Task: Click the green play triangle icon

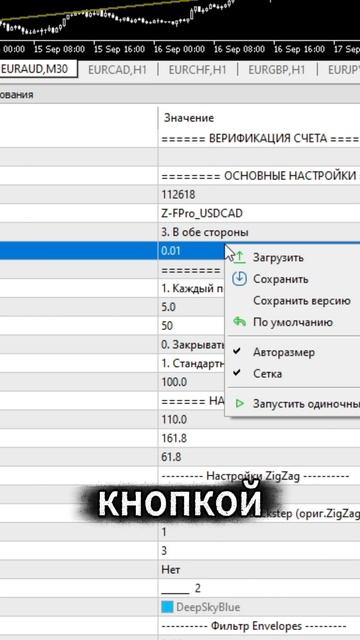Action: click(x=240, y=403)
